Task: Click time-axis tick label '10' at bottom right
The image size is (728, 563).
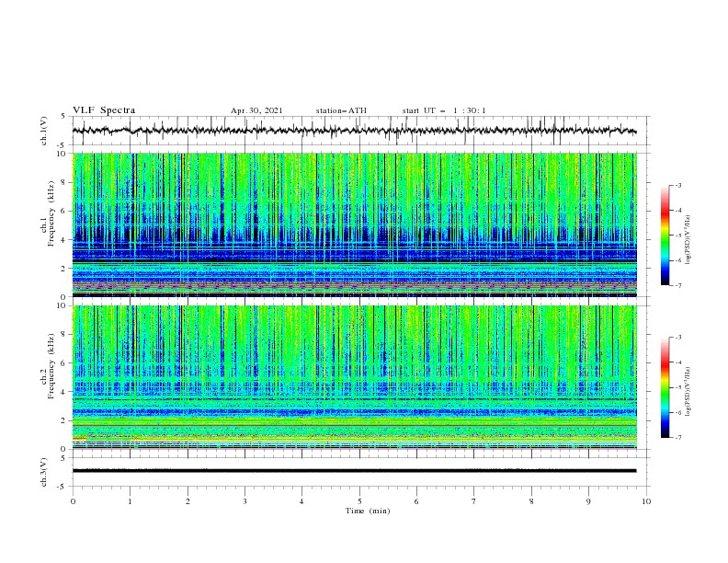Action: (x=646, y=501)
